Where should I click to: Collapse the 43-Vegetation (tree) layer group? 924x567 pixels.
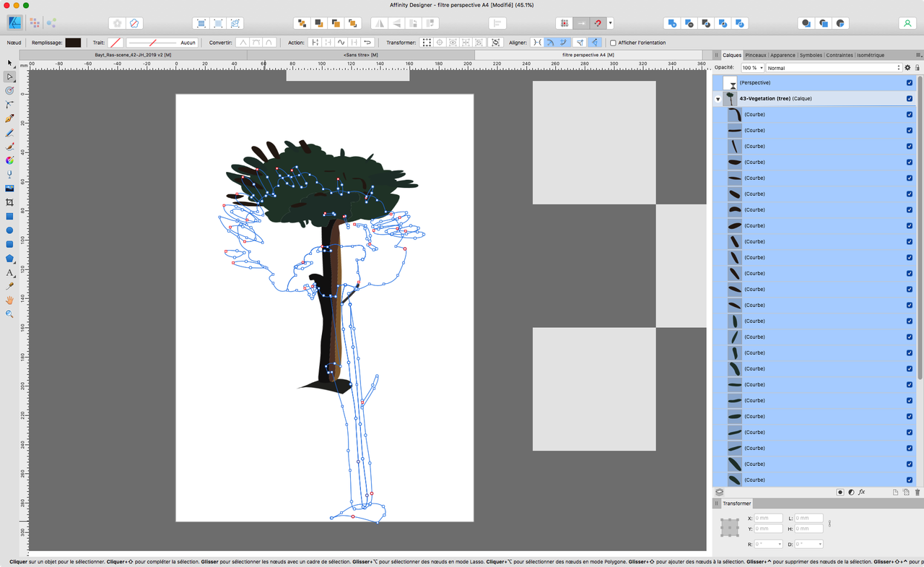[718, 99]
